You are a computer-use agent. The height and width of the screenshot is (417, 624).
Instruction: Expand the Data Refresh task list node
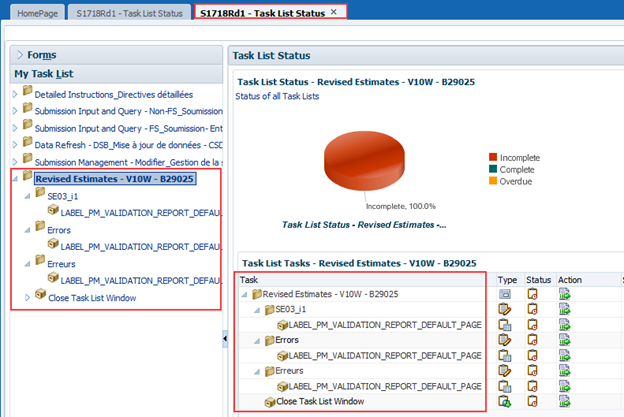pyautogui.click(x=14, y=145)
